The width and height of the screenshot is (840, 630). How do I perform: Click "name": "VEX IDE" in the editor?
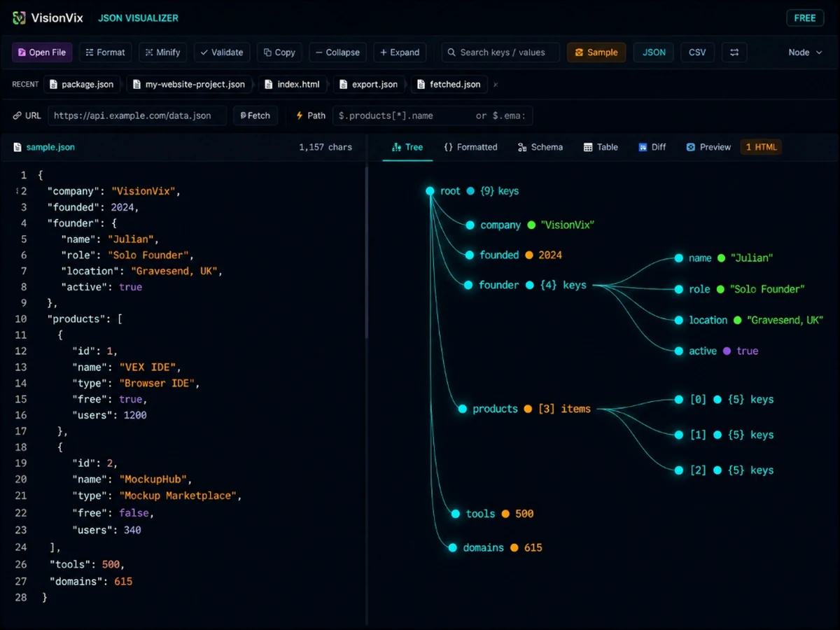128,367
